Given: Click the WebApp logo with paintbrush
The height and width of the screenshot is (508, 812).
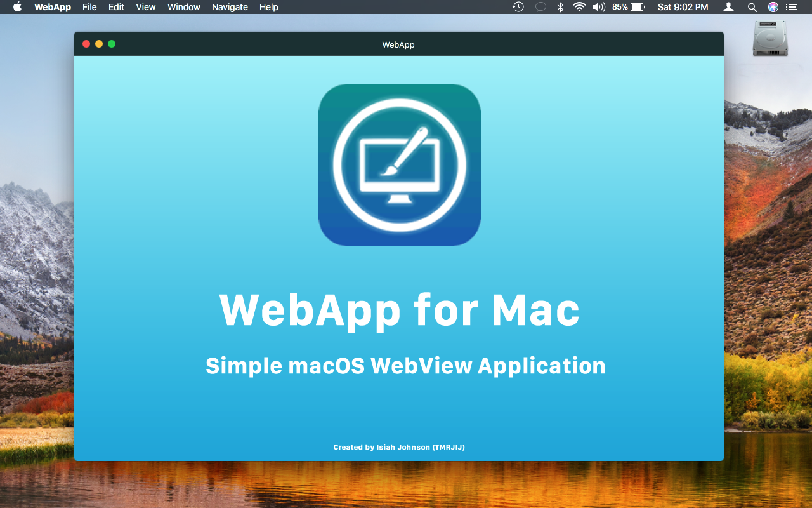Looking at the screenshot, I should tap(400, 165).
